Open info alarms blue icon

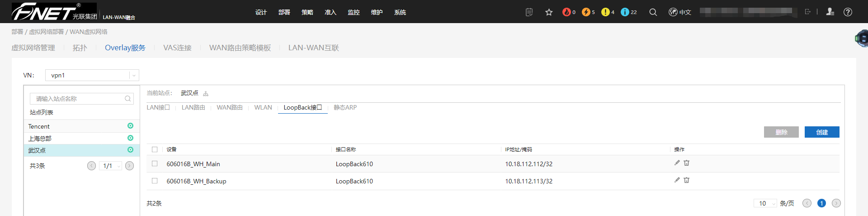click(x=625, y=12)
